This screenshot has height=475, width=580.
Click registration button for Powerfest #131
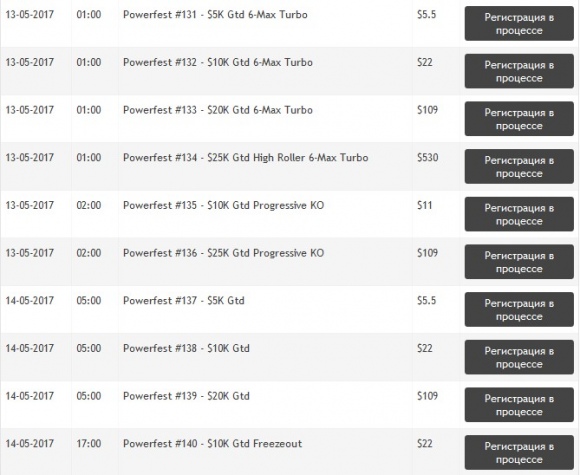pyautogui.click(x=519, y=23)
